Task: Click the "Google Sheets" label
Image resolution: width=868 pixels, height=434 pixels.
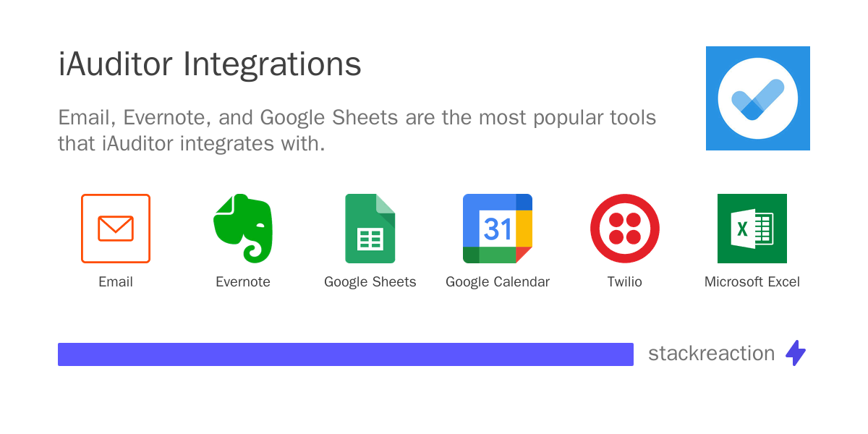Action: pos(370,282)
